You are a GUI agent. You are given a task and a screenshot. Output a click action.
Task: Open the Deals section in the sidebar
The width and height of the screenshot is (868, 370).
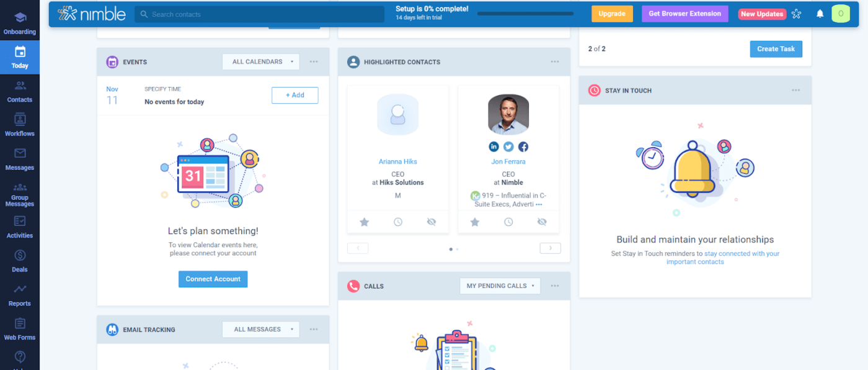click(20, 261)
